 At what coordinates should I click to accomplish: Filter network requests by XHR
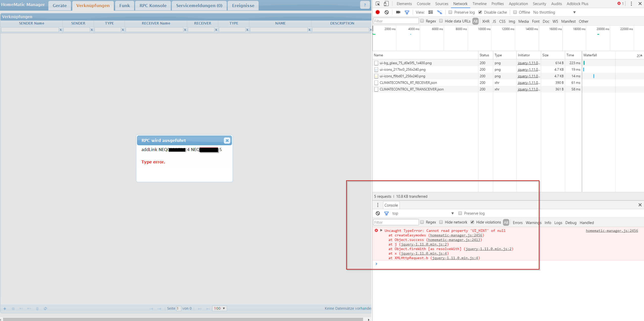click(485, 21)
